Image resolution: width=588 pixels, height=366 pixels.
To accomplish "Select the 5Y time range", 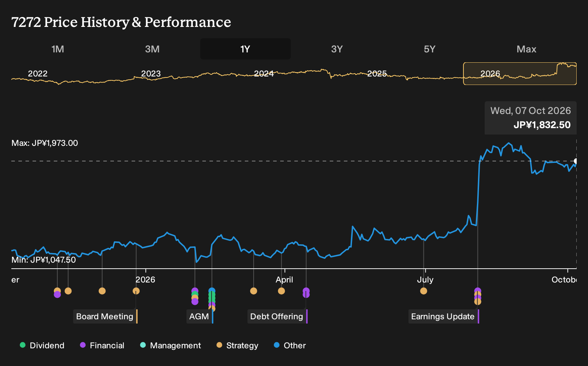I will point(430,49).
